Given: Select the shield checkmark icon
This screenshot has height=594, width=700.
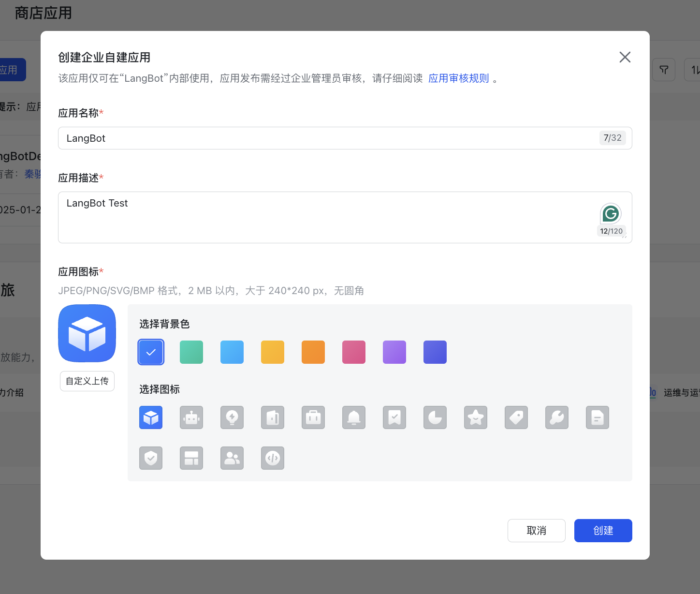Looking at the screenshot, I should pos(151,458).
